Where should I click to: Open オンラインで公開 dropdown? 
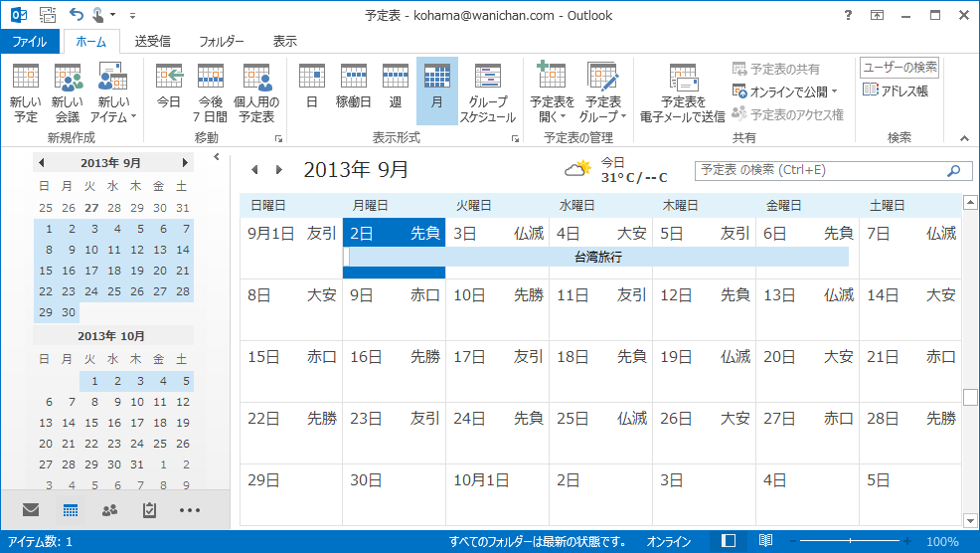[x=785, y=92]
